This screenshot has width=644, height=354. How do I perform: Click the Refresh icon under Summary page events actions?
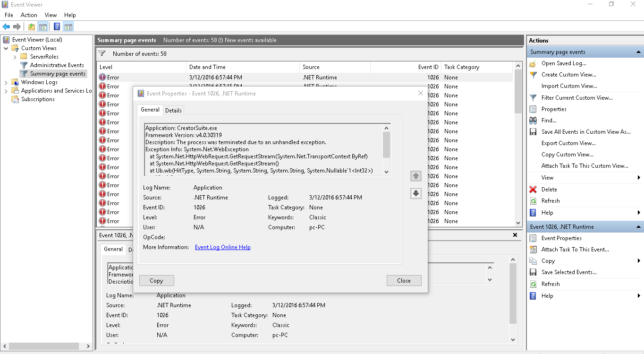pos(533,201)
